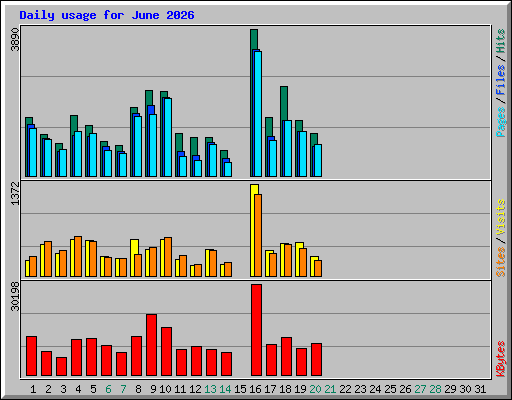Image resolution: width=512 pixels, height=400 pixels.
Task: Click the day 16 axis label
Action: click(255, 389)
